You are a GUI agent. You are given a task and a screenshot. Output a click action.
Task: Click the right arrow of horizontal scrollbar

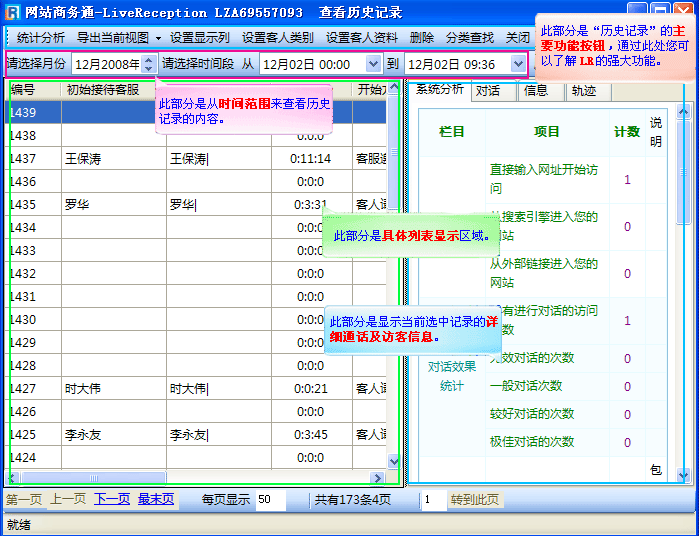(378, 478)
